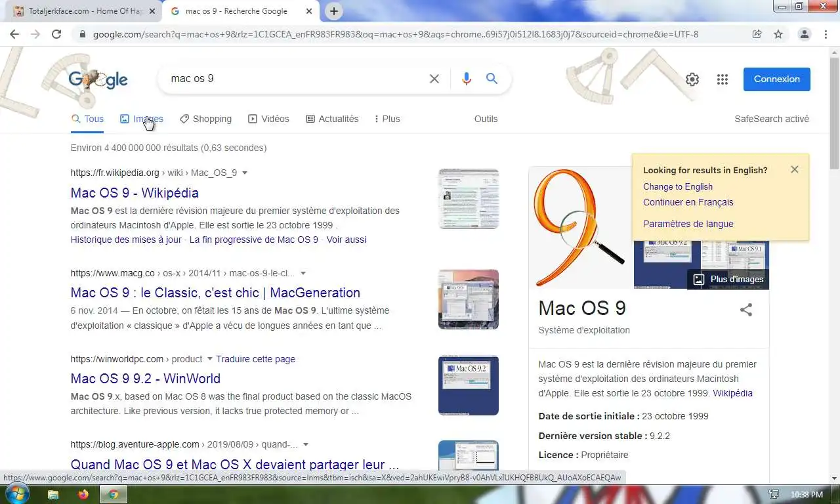Viewport: 840px width, 504px height.
Task: Click the Chrome address bar URL
Action: tap(396, 34)
